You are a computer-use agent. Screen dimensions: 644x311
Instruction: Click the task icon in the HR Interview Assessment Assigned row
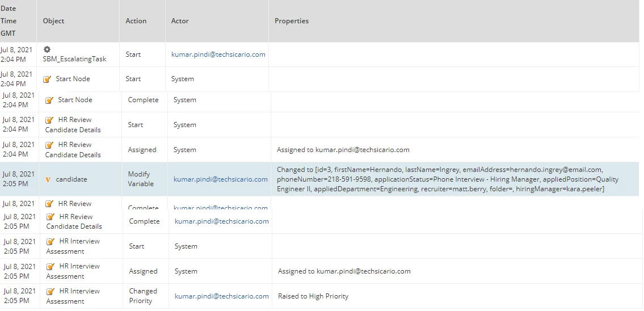(x=50, y=267)
